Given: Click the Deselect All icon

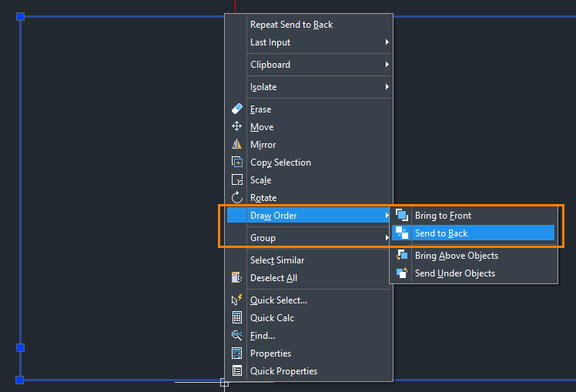Looking at the screenshot, I should click(x=237, y=277).
